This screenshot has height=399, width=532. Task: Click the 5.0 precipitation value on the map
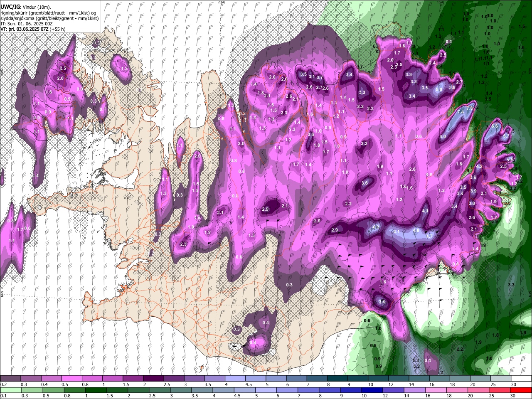click(x=438, y=89)
